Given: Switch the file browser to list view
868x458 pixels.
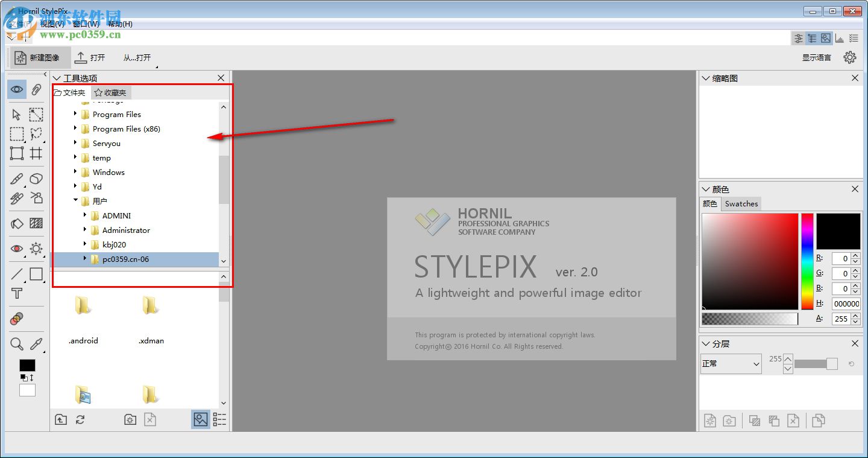Looking at the screenshot, I should pos(219,419).
